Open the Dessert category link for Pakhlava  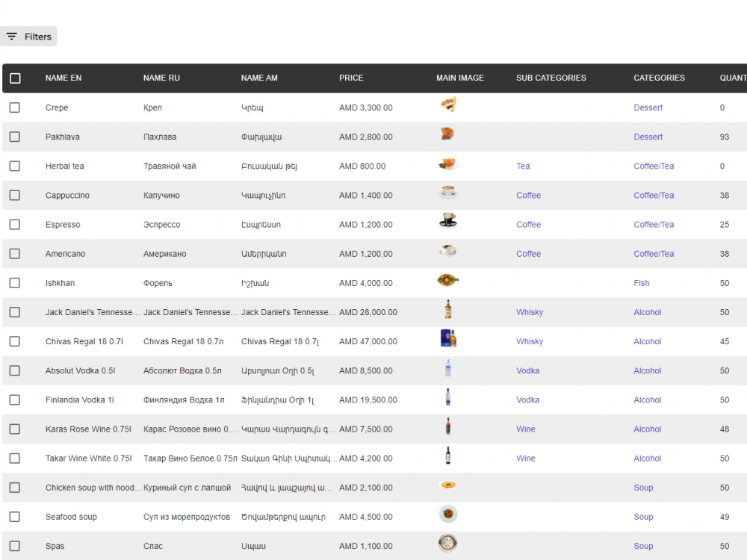(x=648, y=137)
